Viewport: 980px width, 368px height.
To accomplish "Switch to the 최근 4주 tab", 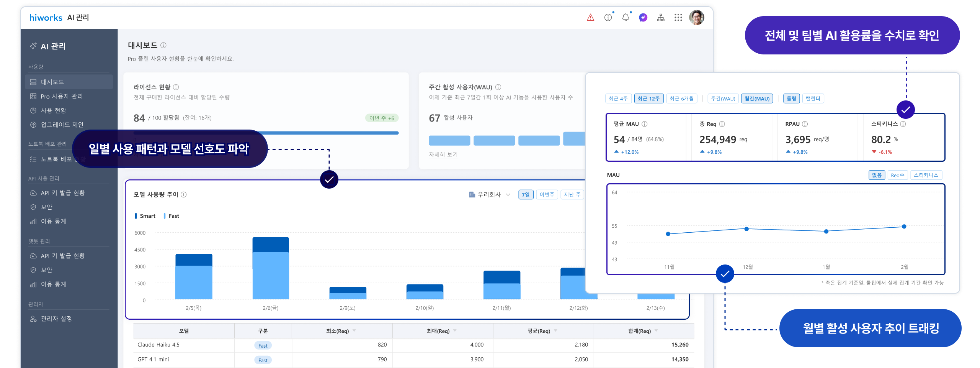I will pyautogui.click(x=618, y=98).
